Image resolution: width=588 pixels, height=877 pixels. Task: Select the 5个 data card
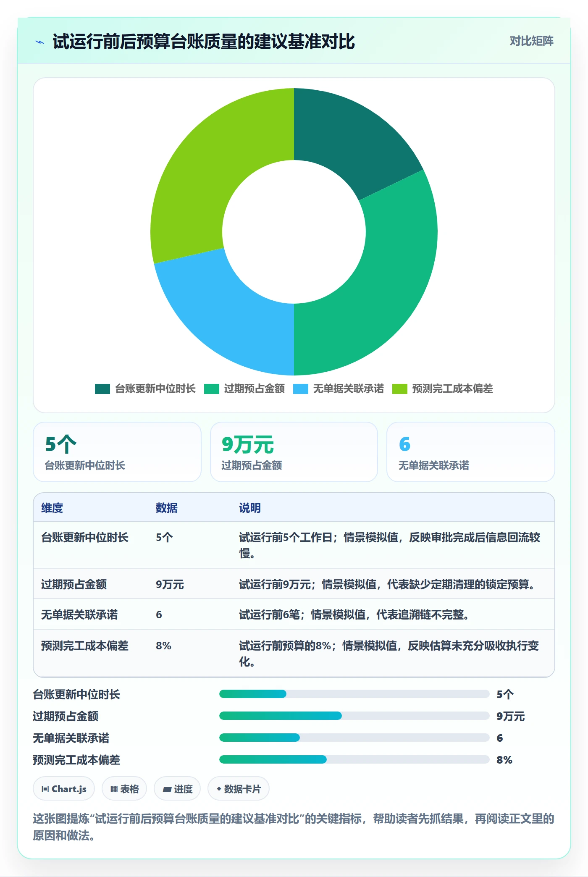point(117,452)
